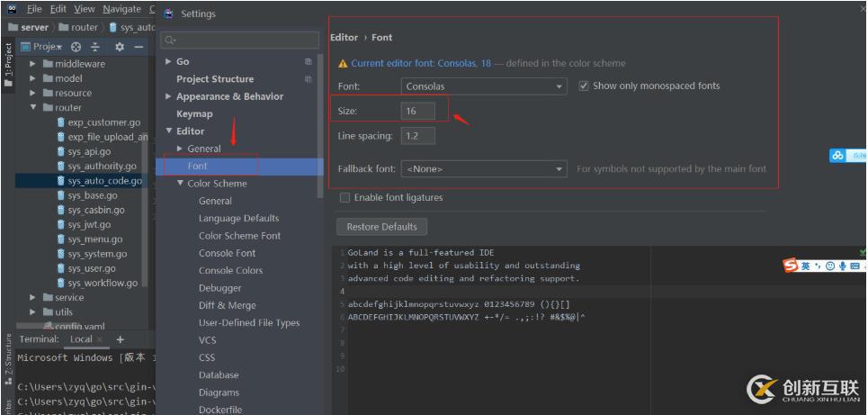Image resolution: width=868 pixels, height=415 pixels.
Task: Click the locate/scroll-from-source target icon
Action: coord(76,47)
